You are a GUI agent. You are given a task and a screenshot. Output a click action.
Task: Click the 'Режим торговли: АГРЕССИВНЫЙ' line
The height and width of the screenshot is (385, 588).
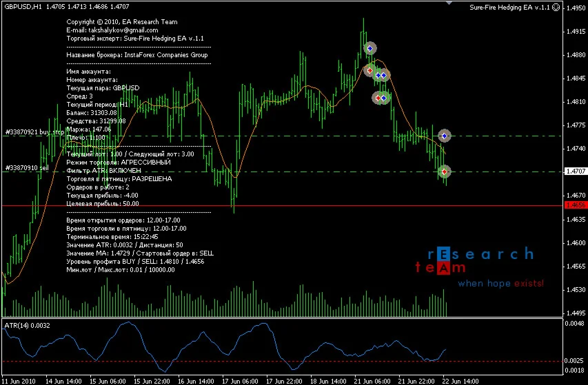(x=119, y=163)
